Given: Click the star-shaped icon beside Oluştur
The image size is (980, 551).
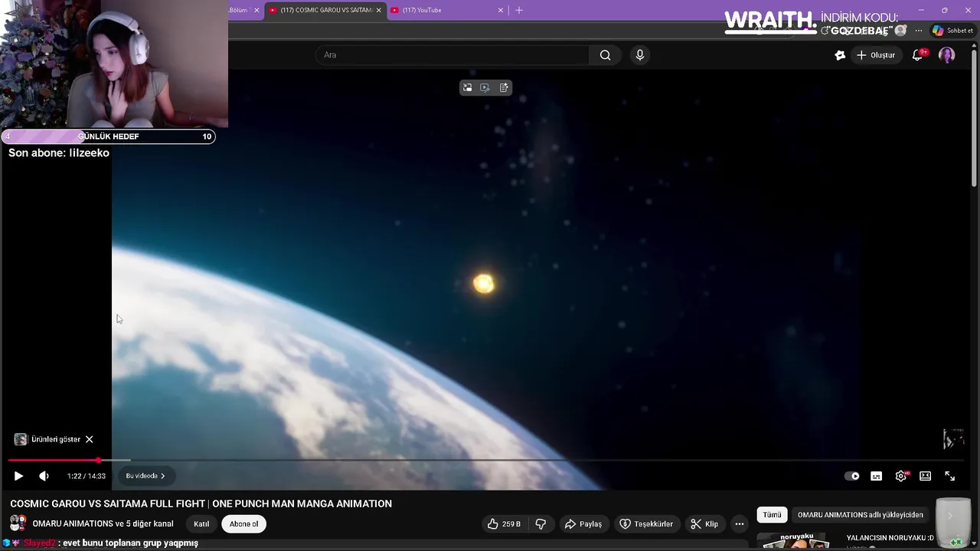Looking at the screenshot, I should click(x=840, y=55).
